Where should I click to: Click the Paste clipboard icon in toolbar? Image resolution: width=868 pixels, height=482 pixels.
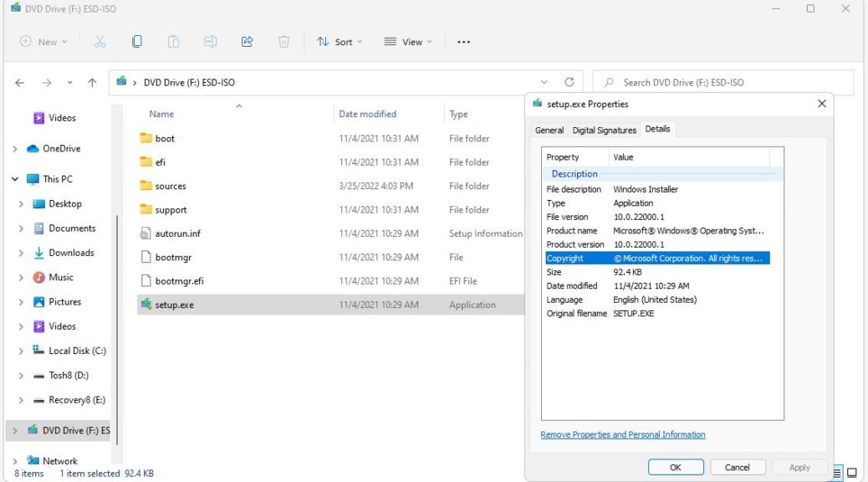coord(173,42)
